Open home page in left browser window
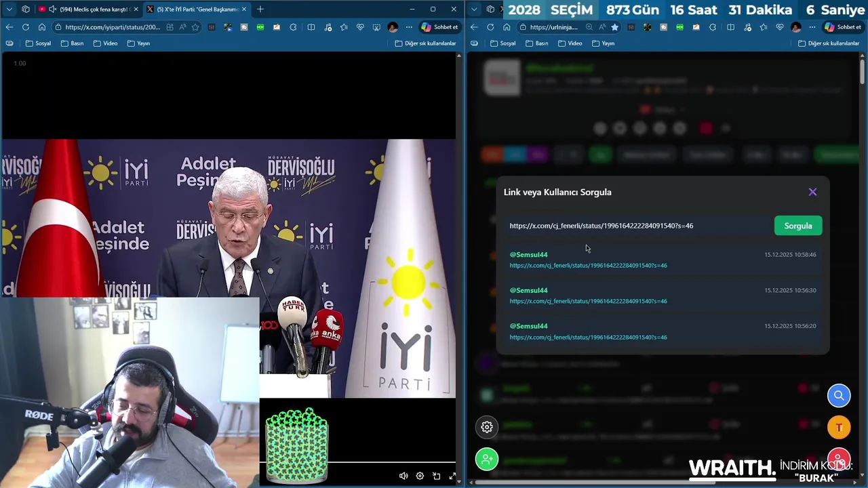868x488 pixels. point(42,27)
